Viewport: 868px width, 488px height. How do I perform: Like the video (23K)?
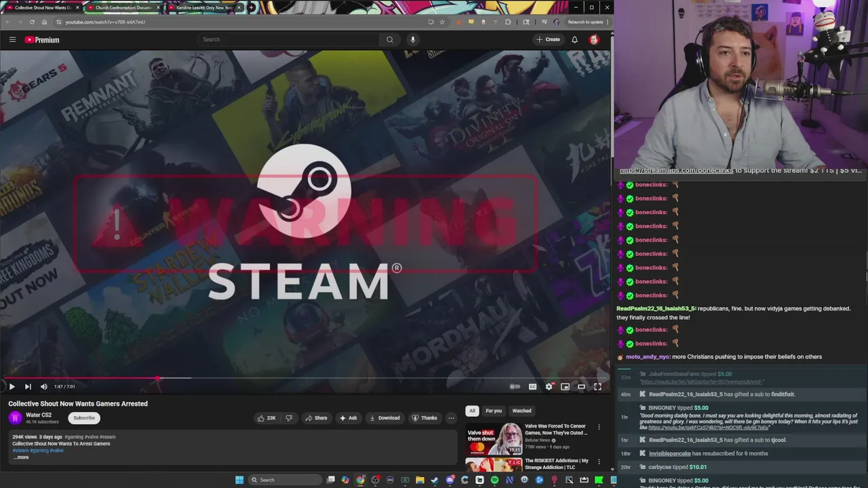[267, 418]
